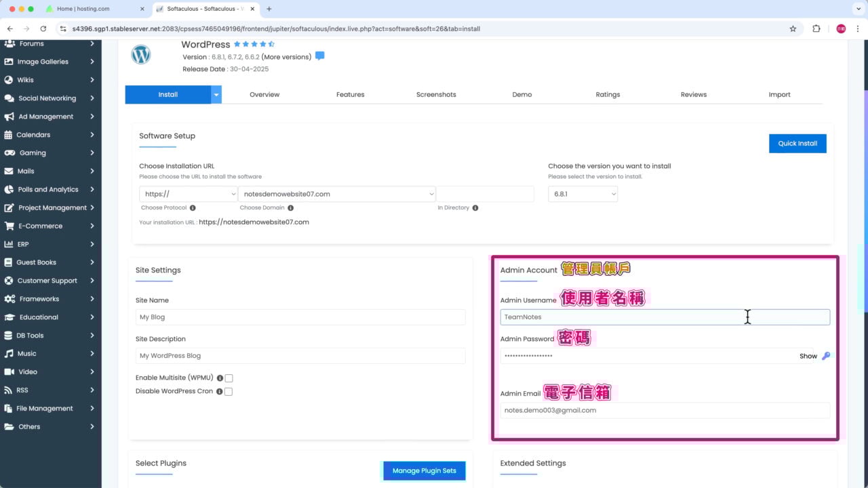Image resolution: width=868 pixels, height=488 pixels.
Task: Reload the page in the browser
Action: [x=43, y=28]
